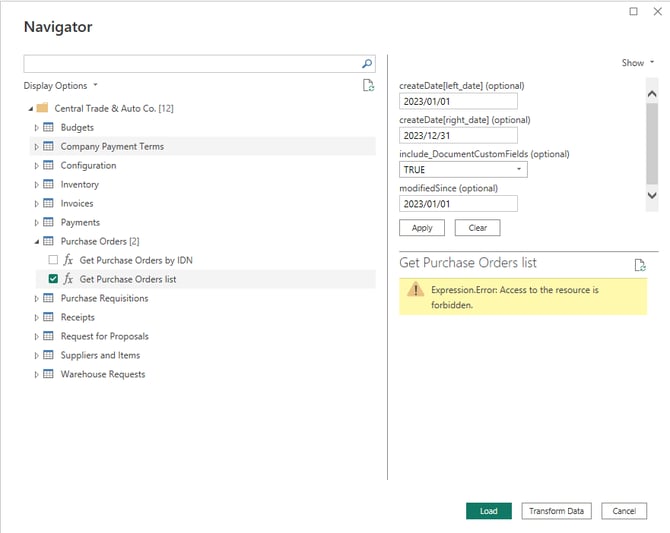Click the Payments table icon
Image resolution: width=670 pixels, height=533 pixels.
point(48,222)
